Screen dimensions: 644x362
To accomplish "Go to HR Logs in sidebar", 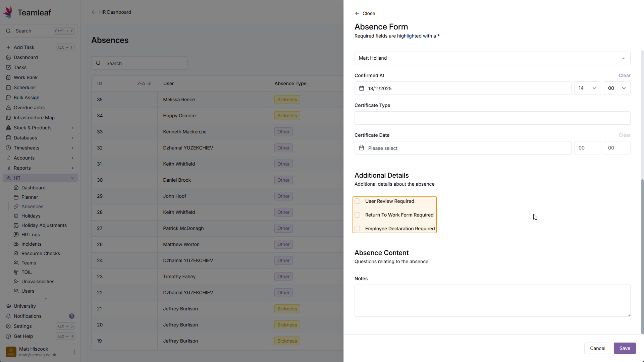I will coord(31,235).
